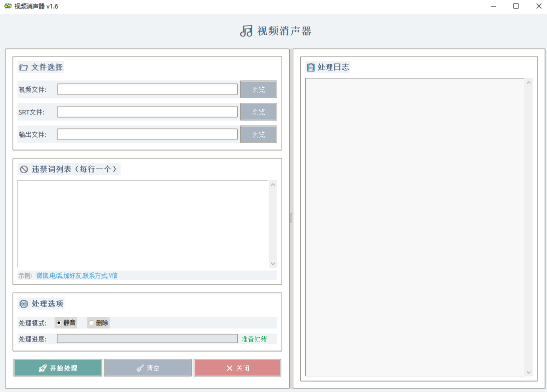Screen dimensions: 547x392
Task: Browse for the 视频文件 video file
Action: (258, 89)
